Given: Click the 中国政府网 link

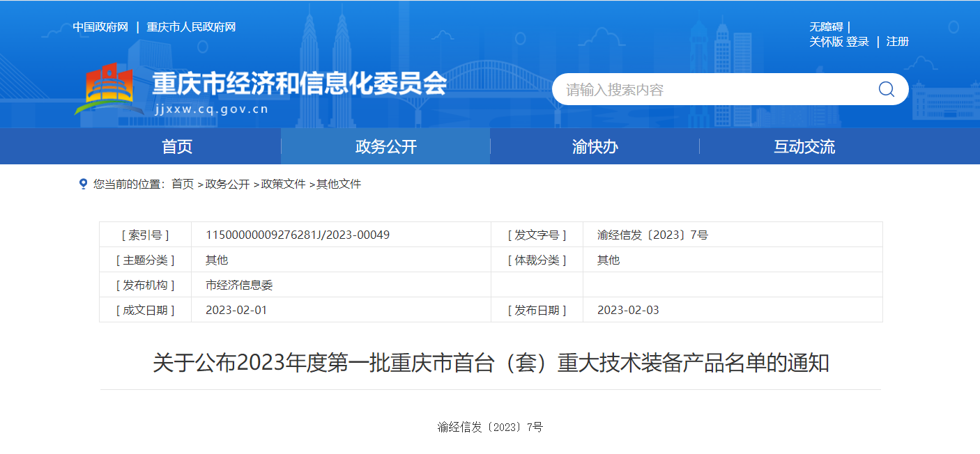Looking at the screenshot, I should coord(100,27).
